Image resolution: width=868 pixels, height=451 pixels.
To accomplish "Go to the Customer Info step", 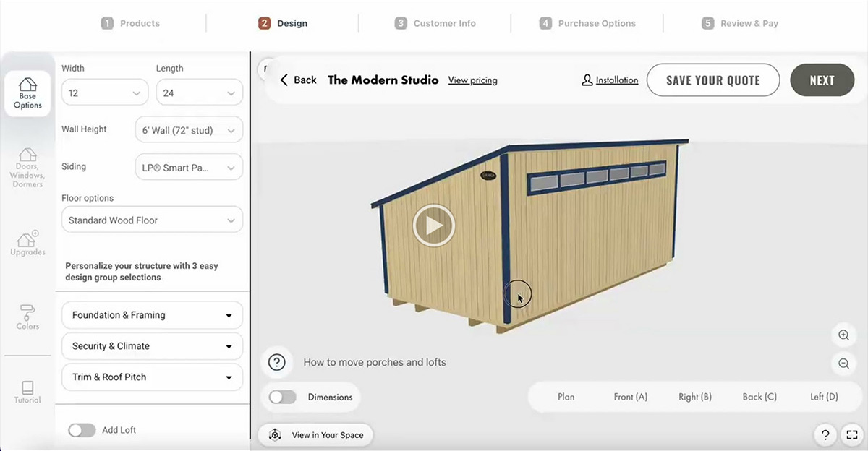I will [435, 23].
